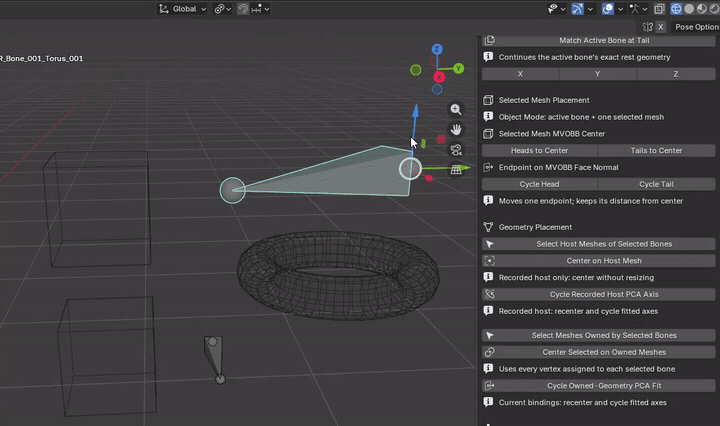Screen dimensions: 720x426
Task: Click the link icon beside Center Selected on Owned Meshes
Action: pyautogui.click(x=489, y=352)
